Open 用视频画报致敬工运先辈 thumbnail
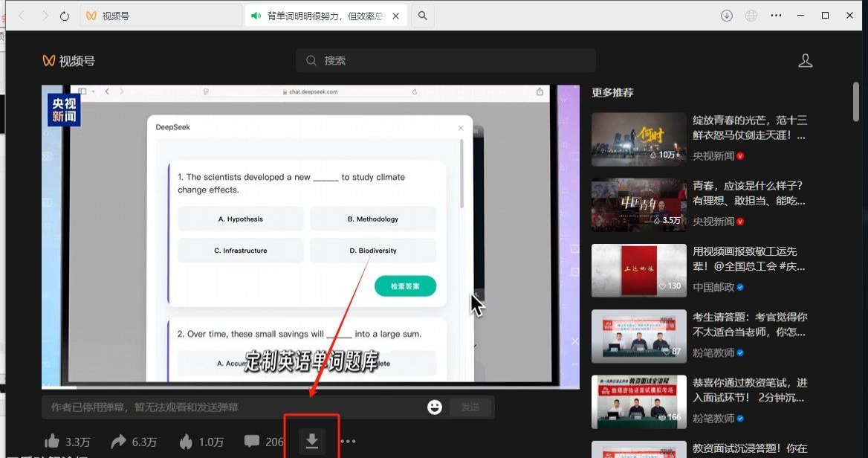 pos(639,271)
